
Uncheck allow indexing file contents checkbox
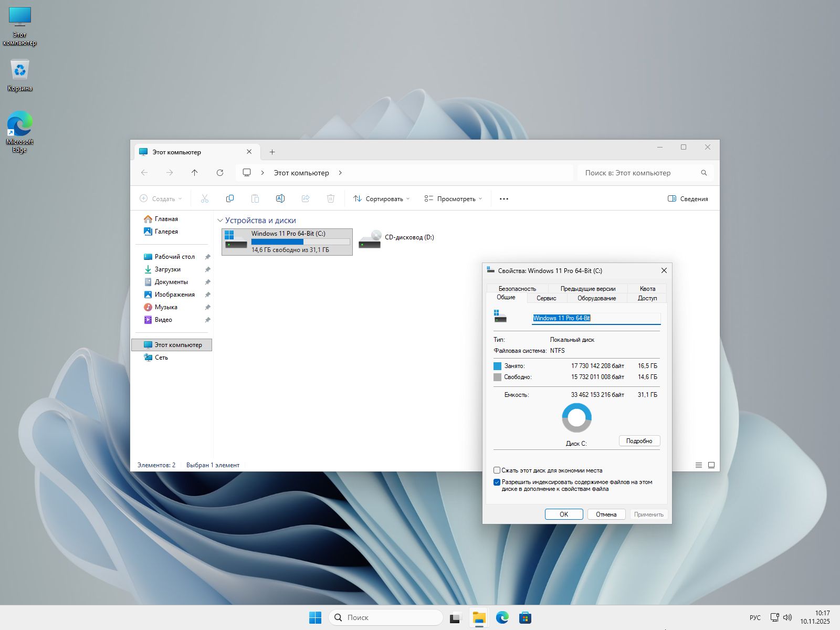tap(497, 482)
